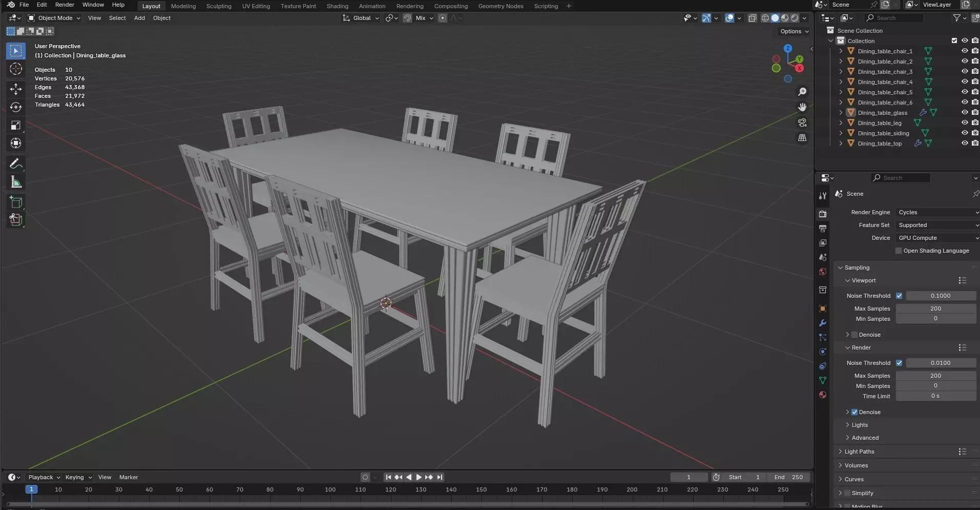
Task: Toggle X-ray display in viewport header
Action: click(x=752, y=18)
